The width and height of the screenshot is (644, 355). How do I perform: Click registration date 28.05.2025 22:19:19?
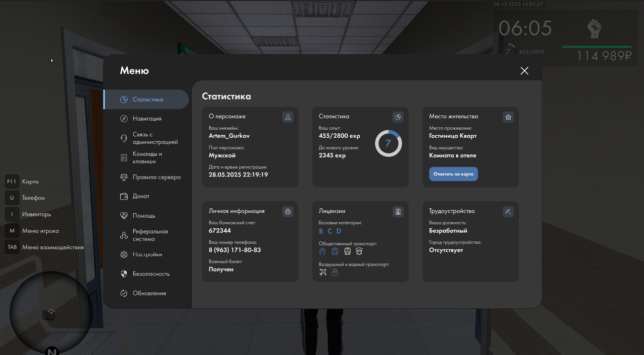[238, 174]
